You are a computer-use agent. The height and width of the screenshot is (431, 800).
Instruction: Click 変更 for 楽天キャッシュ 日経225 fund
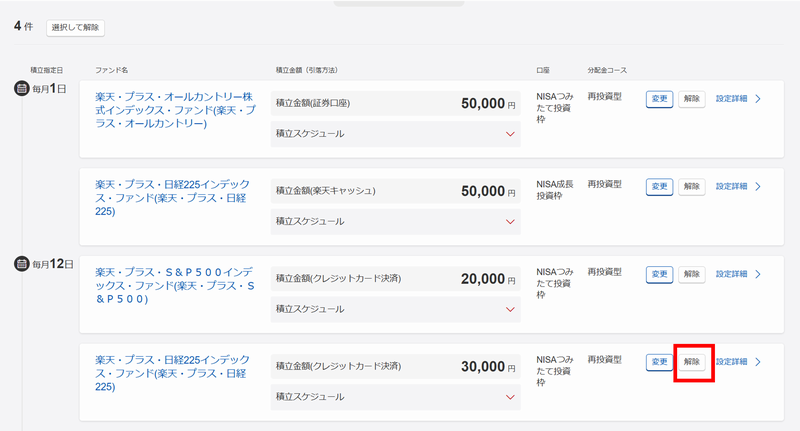point(659,187)
